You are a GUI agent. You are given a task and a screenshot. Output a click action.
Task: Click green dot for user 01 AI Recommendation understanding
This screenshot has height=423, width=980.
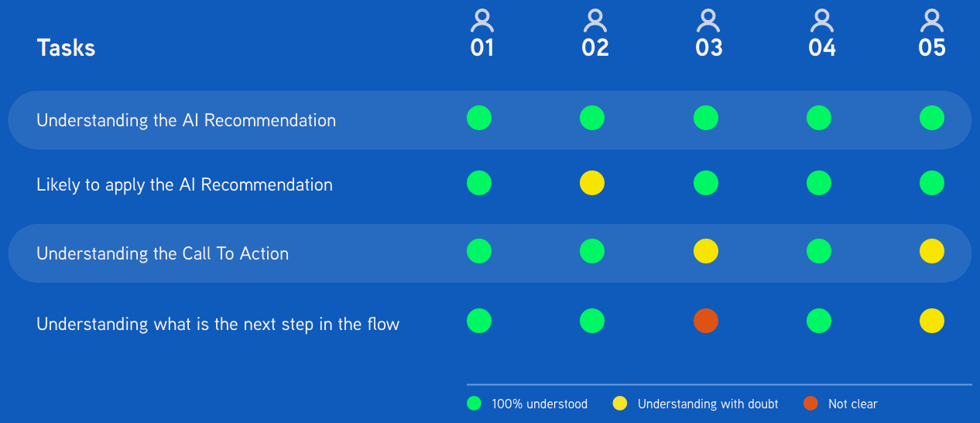click(479, 118)
